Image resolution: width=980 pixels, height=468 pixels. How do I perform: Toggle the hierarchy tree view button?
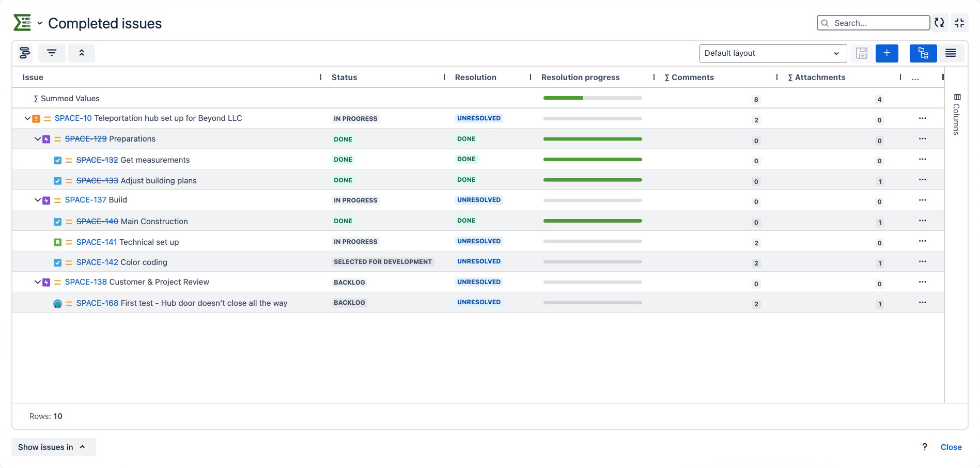coord(923,53)
